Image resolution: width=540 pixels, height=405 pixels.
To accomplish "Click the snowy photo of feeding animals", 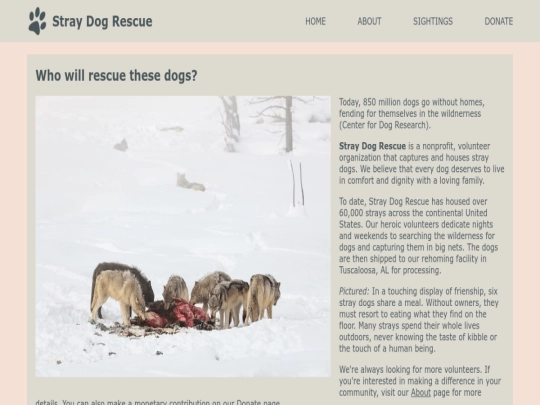I will [x=183, y=236].
